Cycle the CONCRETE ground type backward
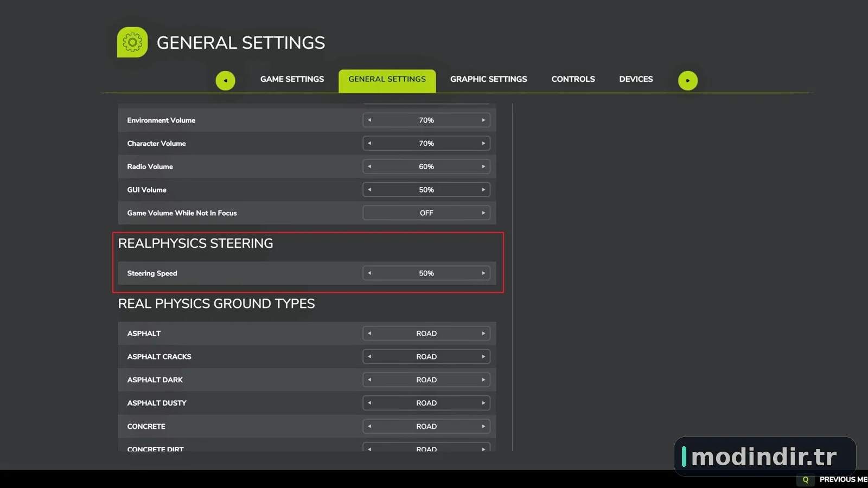Image resolution: width=868 pixels, height=488 pixels. point(369,426)
